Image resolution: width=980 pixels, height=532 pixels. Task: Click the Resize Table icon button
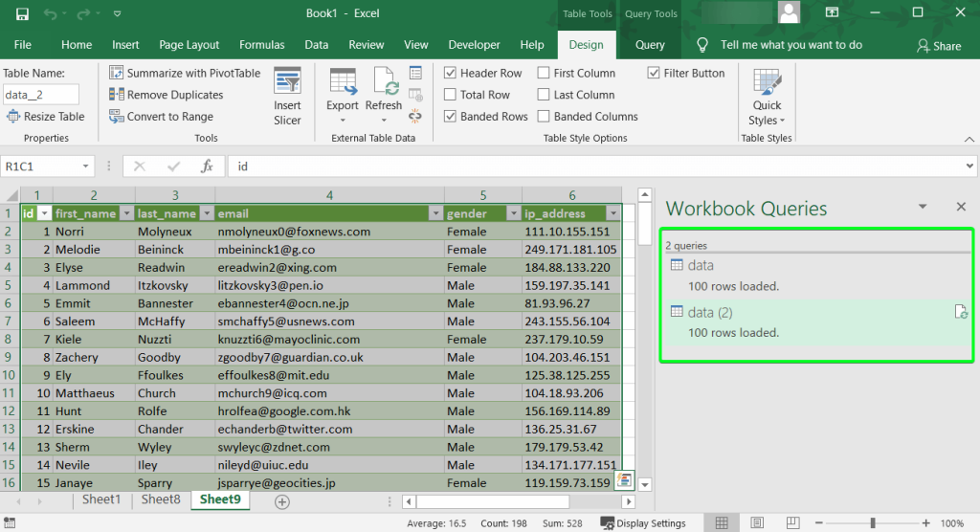45,117
